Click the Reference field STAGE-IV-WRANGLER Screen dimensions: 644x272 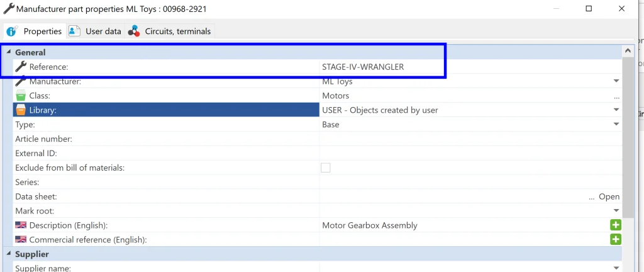[x=363, y=67]
